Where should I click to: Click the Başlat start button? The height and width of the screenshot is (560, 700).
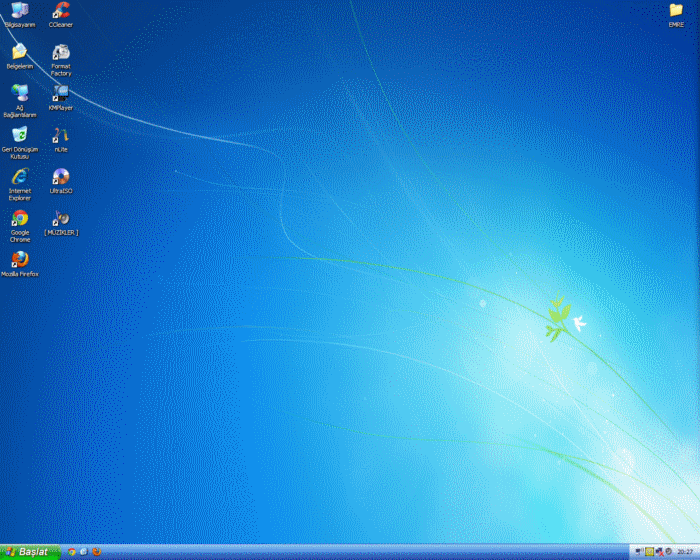[x=30, y=552]
